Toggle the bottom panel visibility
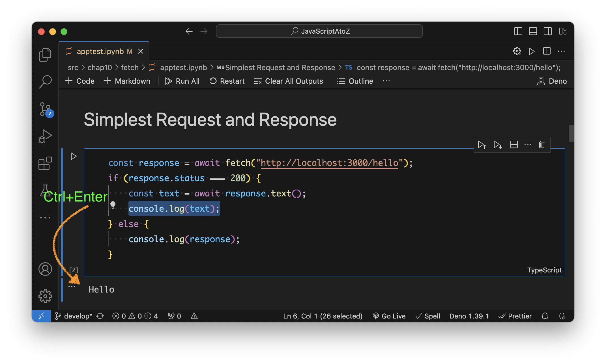The width and height of the screenshot is (606, 364). (533, 31)
